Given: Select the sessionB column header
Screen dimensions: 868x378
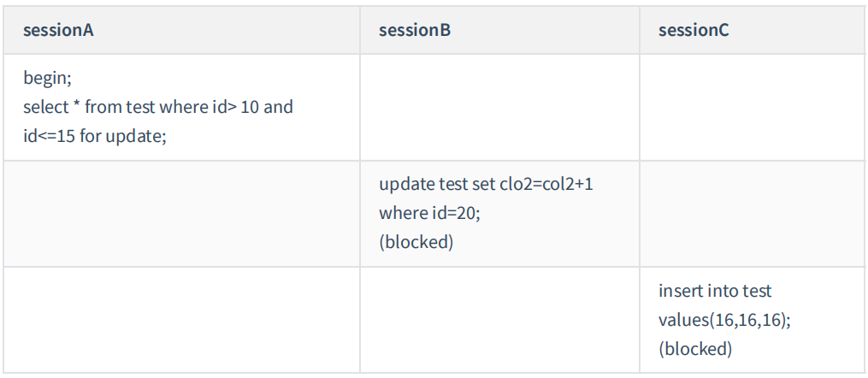Looking at the screenshot, I should (415, 30).
